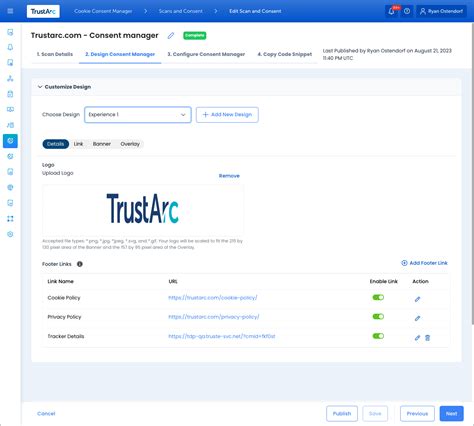This screenshot has width=474, height=426.
Task: Click the uploaded TrustArc logo preview
Action: 143,209
